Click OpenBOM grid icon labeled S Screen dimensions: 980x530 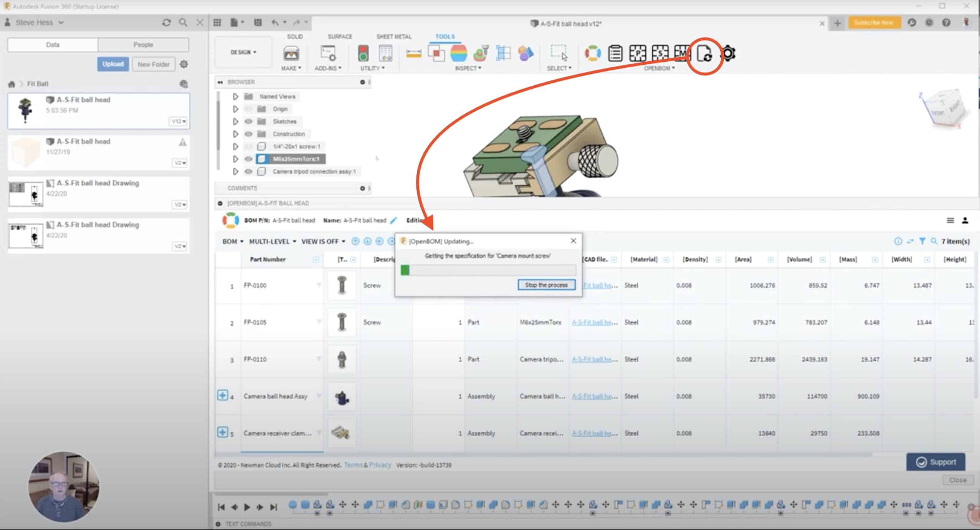click(660, 53)
